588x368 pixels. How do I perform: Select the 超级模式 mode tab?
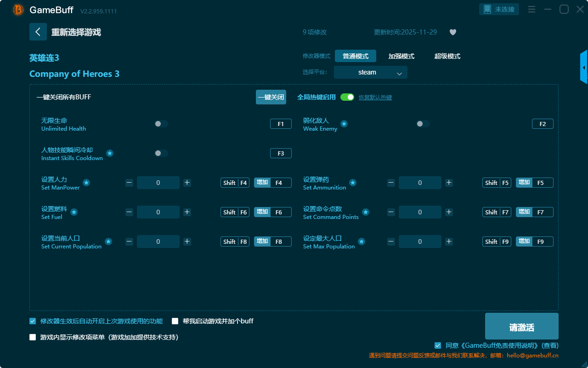tap(447, 56)
